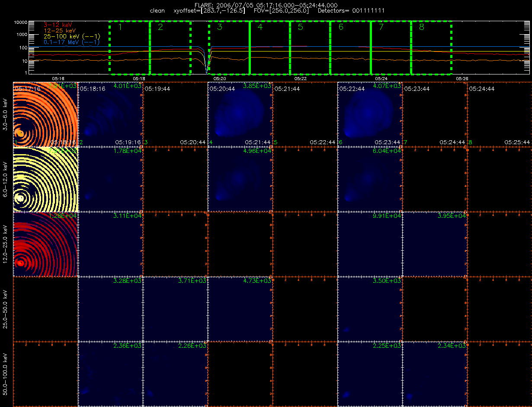Click the 2.34E+03 peak value text
The width and height of the screenshot is (532, 407).
(452, 346)
